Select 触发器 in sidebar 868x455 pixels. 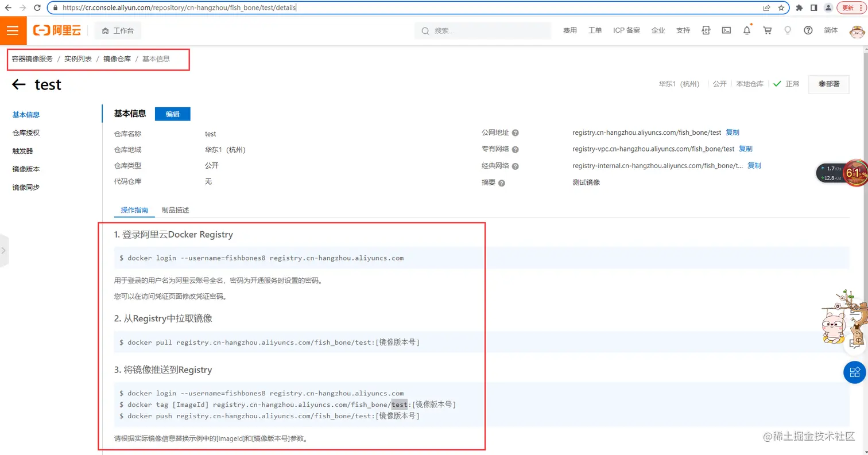click(23, 151)
